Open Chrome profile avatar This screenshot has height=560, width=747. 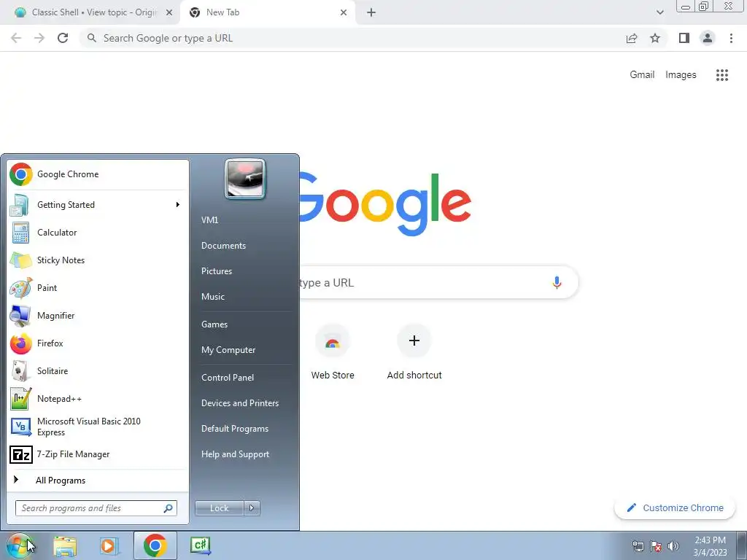click(x=708, y=38)
